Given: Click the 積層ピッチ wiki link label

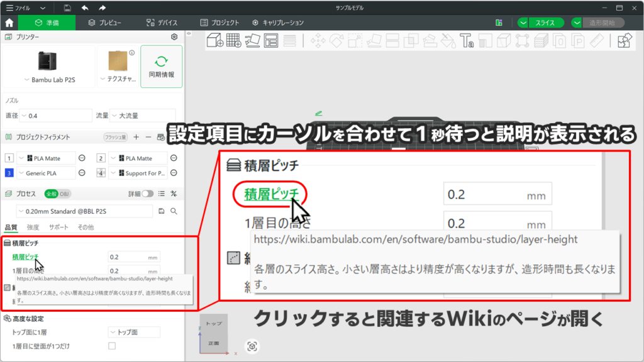Looking at the screenshot, I should (25, 257).
